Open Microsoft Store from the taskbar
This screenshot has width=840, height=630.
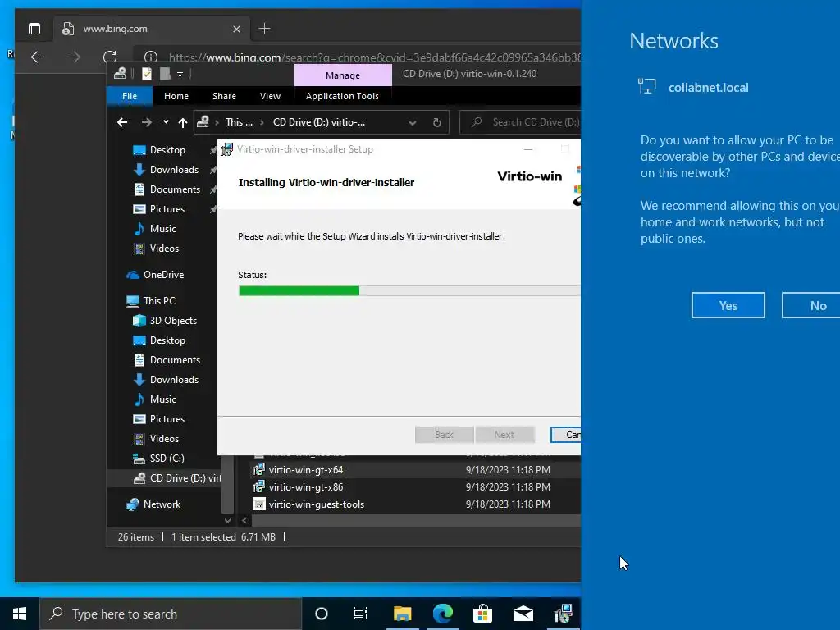(x=482, y=614)
